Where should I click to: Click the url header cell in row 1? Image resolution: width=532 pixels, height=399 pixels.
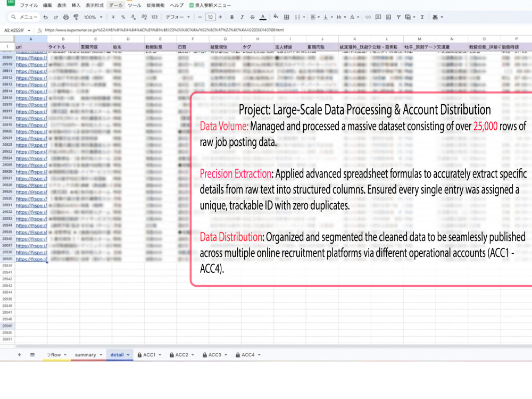31,47
